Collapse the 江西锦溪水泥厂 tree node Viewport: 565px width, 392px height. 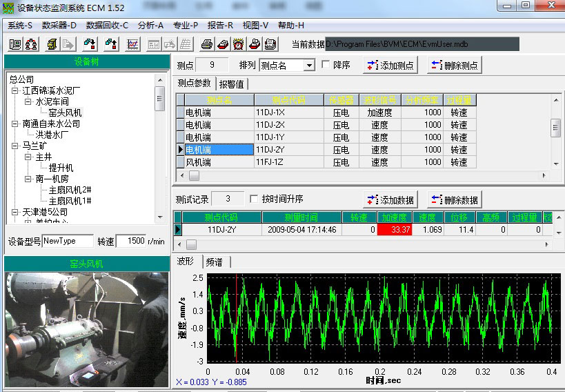click(x=15, y=91)
